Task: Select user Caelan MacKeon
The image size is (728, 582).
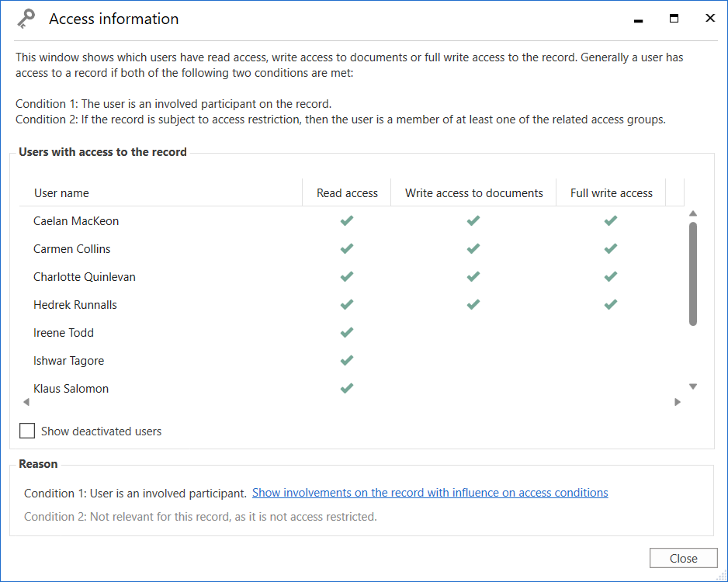Action: point(76,221)
